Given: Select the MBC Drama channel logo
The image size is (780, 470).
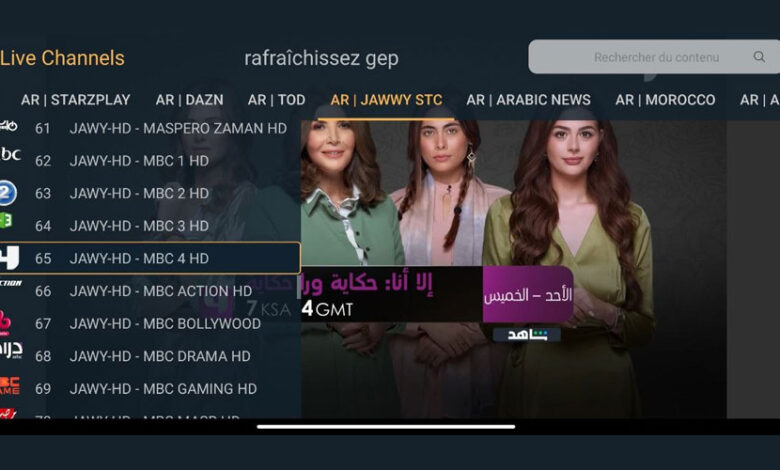Looking at the screenshot, I should (11, 350).
